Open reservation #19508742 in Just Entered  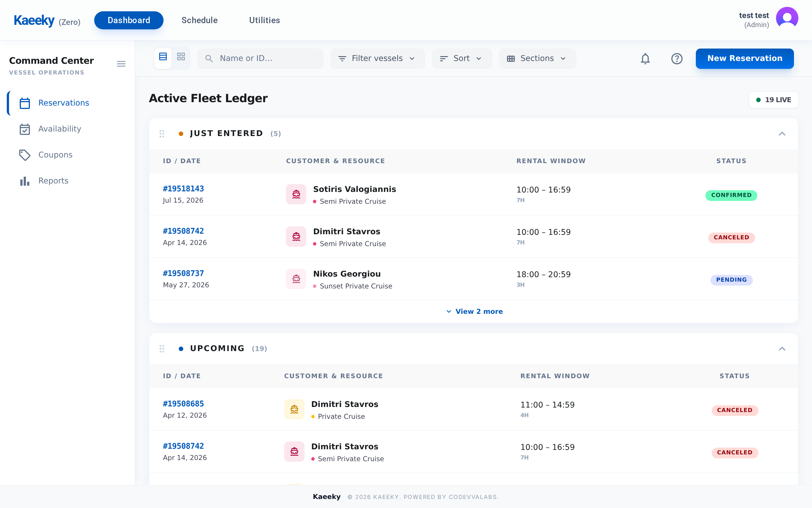pyautogui.click(x=183, y=231)
